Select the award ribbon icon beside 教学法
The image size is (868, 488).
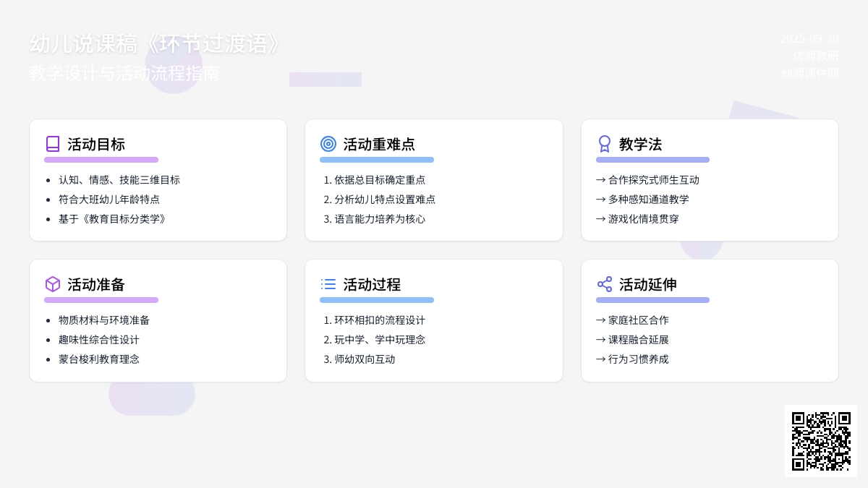click(x=605, y=144)
